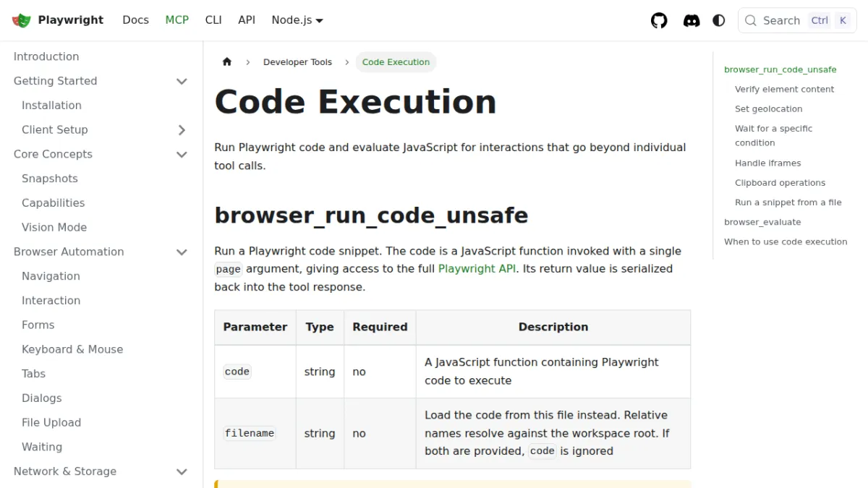The height and width of the screenshot is (488, 868).
Task: Jump to When to use code execution
Action: [x=786, y=241]
